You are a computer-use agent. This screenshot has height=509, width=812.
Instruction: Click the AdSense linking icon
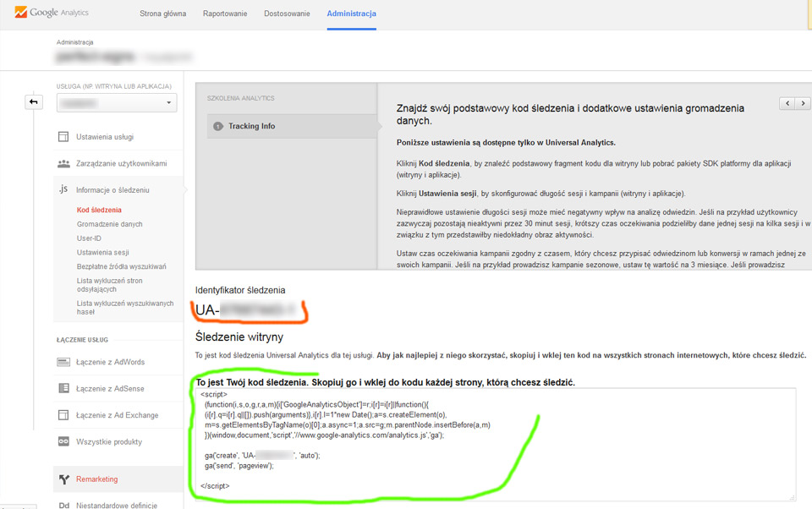pyautogui.click(x=63, y=388)
